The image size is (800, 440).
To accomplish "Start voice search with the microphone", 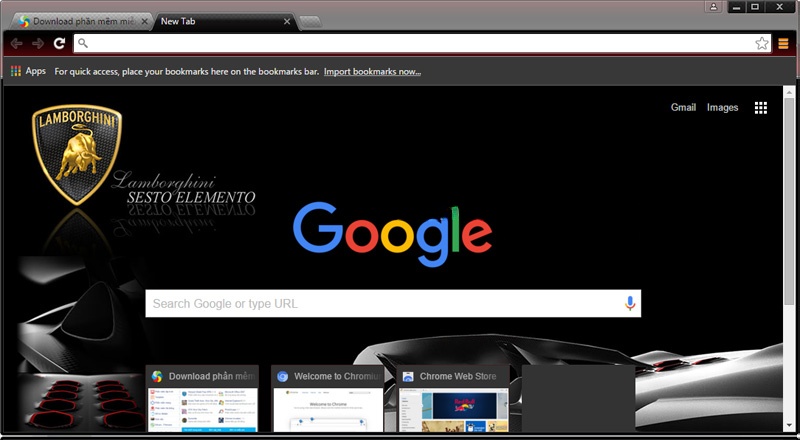I will coord(630,303).
